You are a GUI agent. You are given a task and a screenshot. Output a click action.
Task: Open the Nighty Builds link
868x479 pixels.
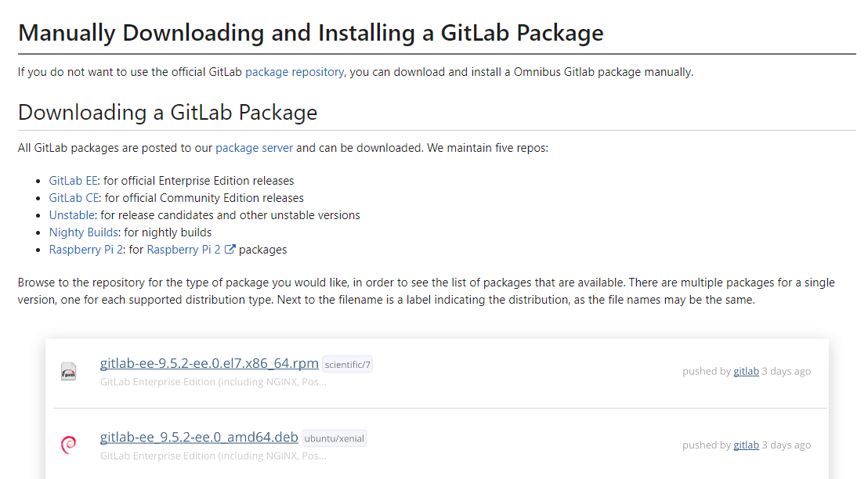coord(84,232)
